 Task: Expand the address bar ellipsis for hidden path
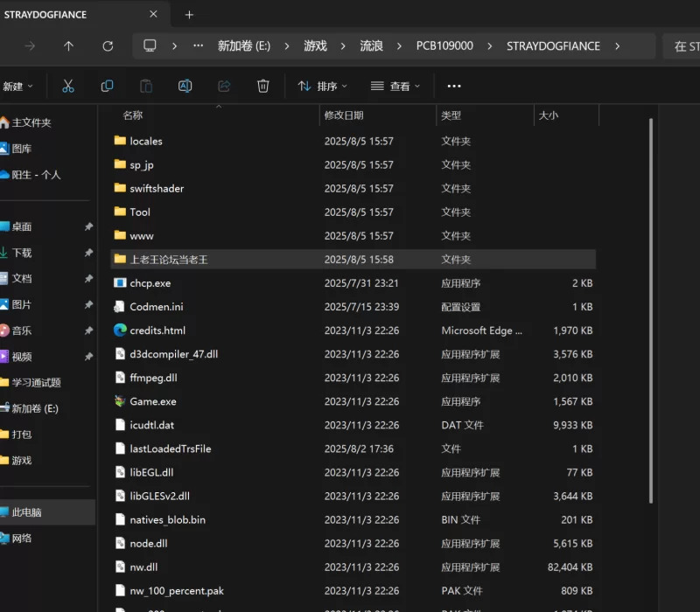pyautogui.click(x=199, y=45)
